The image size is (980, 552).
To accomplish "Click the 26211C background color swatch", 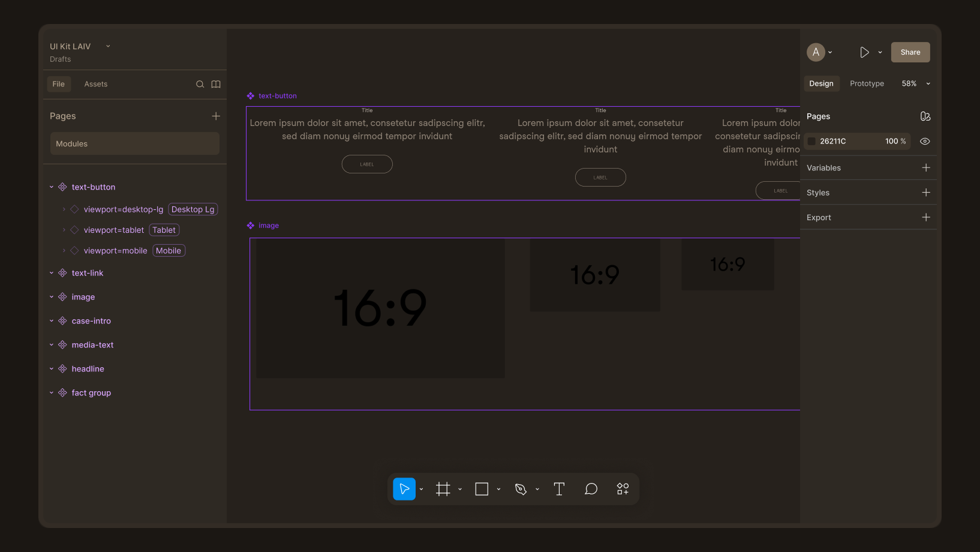I will 811,142.
